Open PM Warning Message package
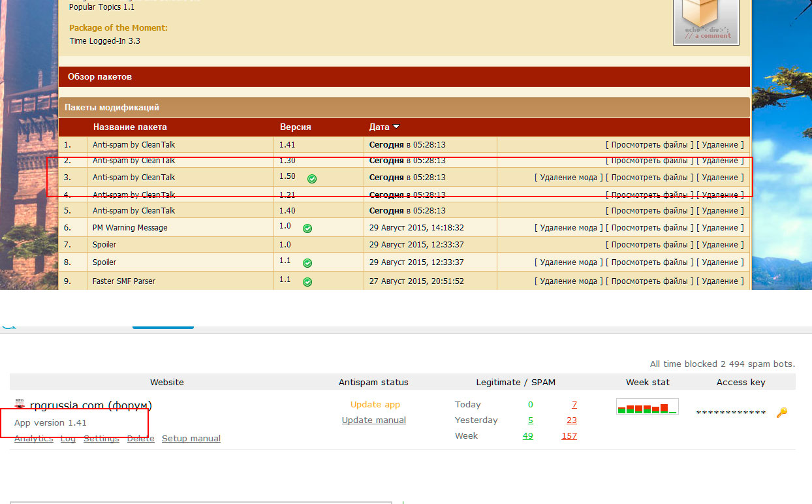812x504 pixels. click(x=130, y=227)
